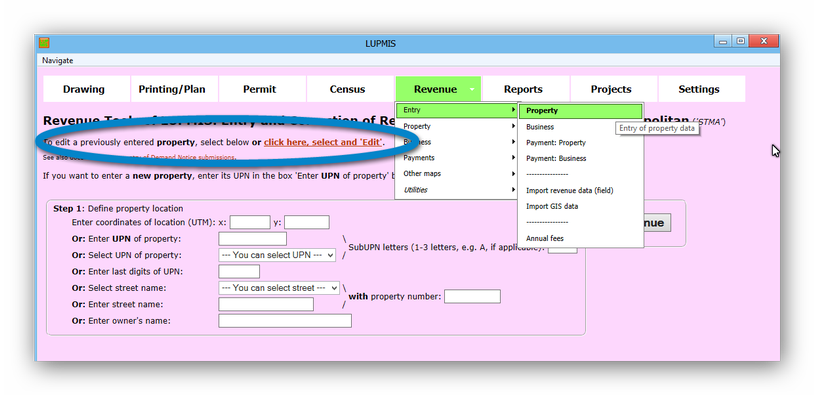Open the Settings tab
Image resolution: width=814 pixels, height=395 pixels.
click(702, 89)
